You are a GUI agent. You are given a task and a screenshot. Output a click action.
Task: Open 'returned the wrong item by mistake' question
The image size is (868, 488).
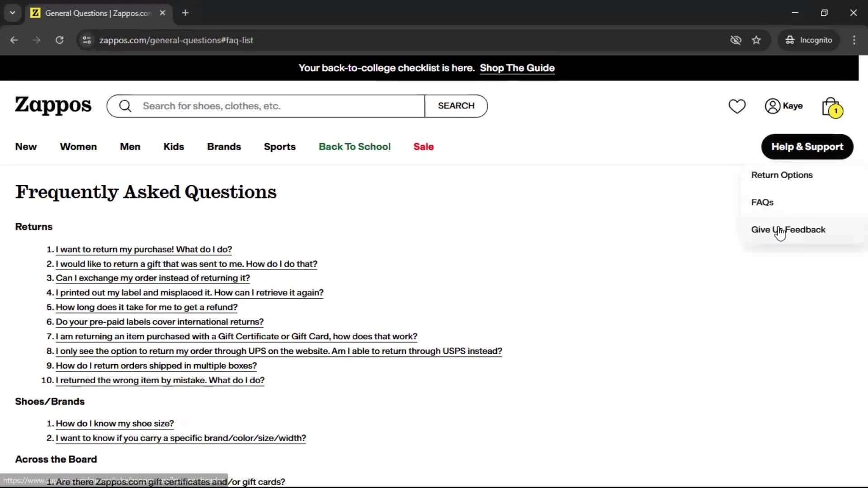[x=160, y=380]
